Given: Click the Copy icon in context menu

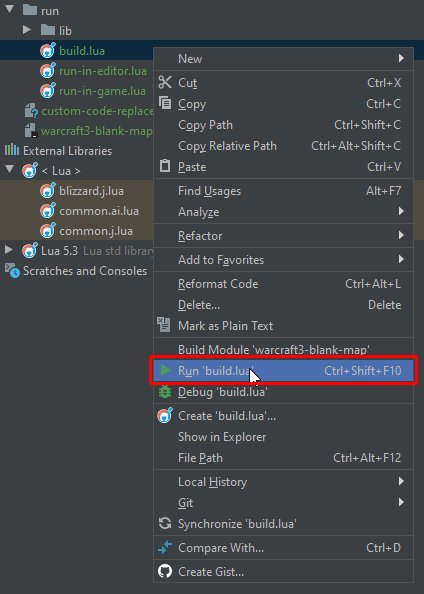Looking at the screenshot, I should pos(165,103).
